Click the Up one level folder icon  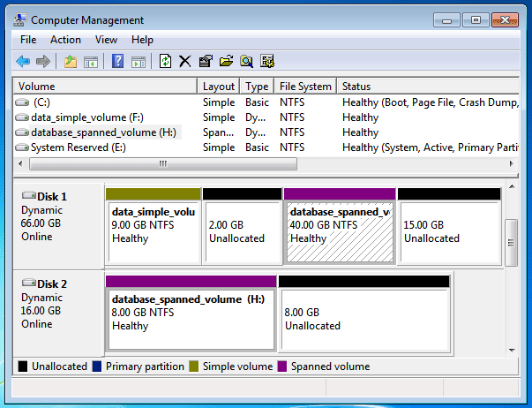coord(71,62)
